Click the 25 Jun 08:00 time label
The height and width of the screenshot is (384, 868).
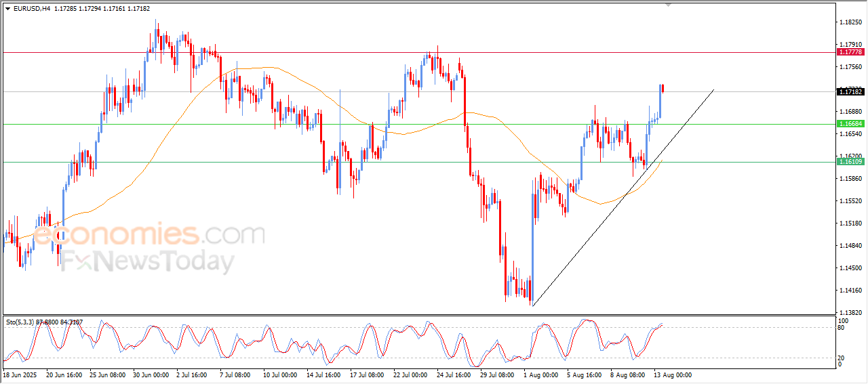click(x=107, y=375)
